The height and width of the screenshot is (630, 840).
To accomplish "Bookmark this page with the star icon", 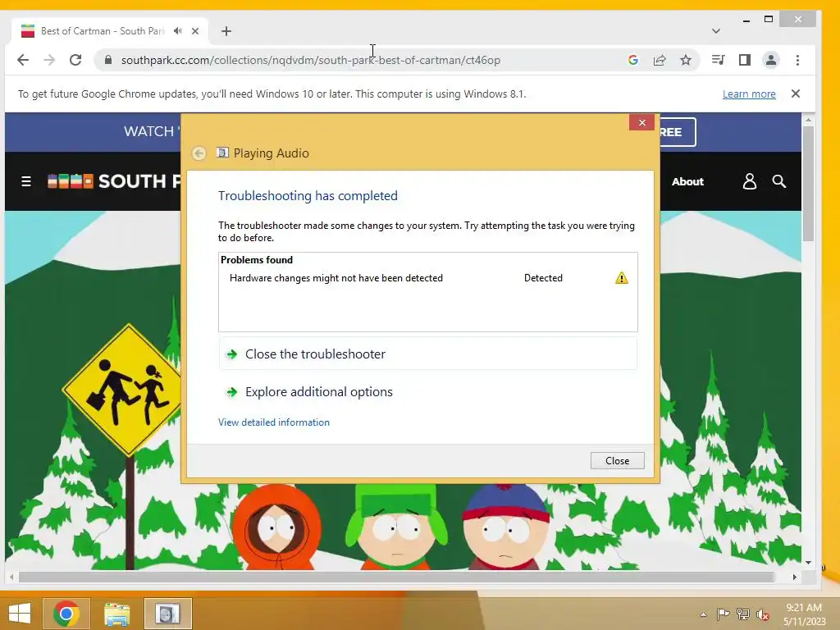I will coord(686,60).
